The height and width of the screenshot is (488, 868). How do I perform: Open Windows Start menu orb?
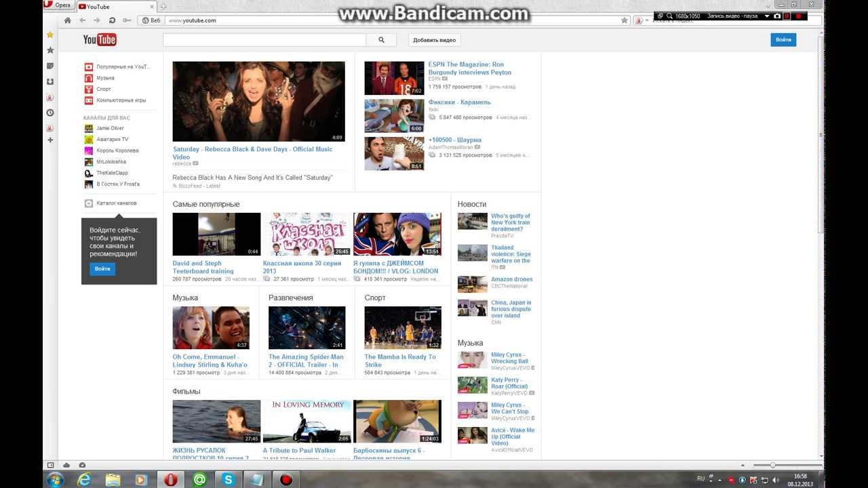tap(55, 479)
